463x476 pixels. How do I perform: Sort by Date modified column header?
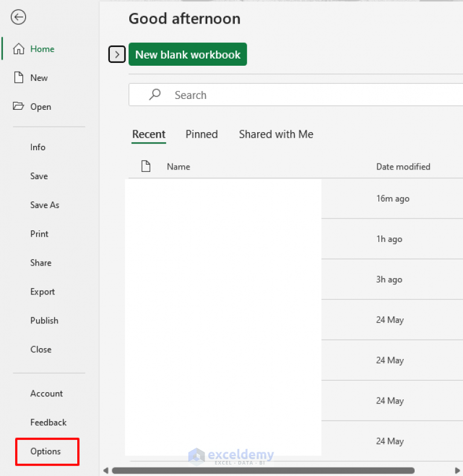point(403,167)
